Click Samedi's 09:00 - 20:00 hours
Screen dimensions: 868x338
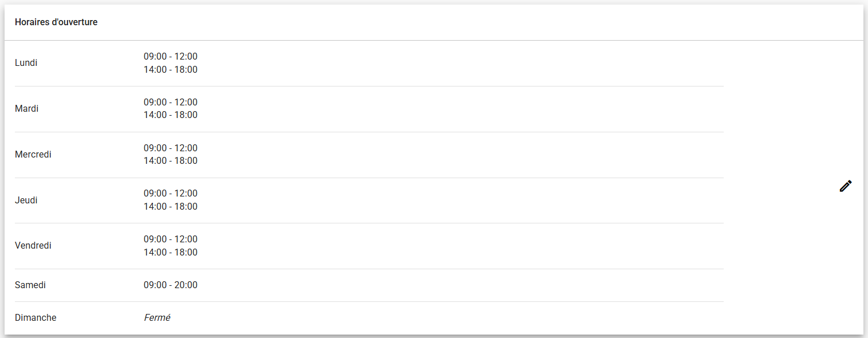tap(171, 285)
